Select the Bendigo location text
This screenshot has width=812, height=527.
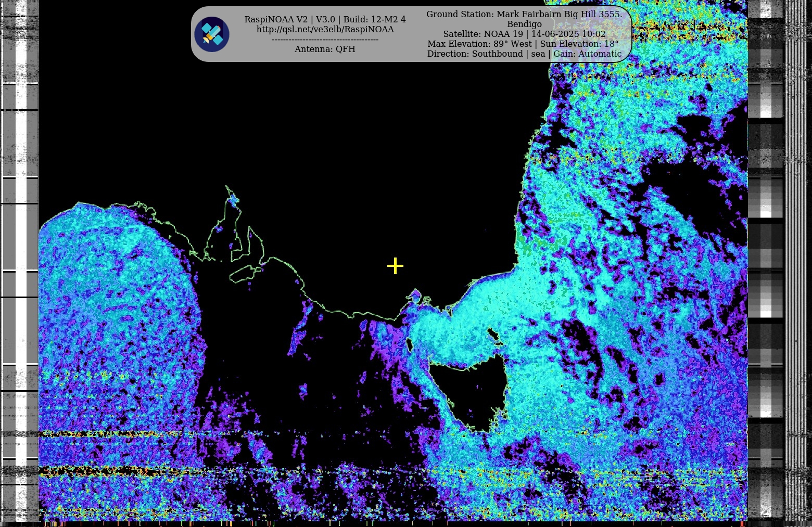524,24
